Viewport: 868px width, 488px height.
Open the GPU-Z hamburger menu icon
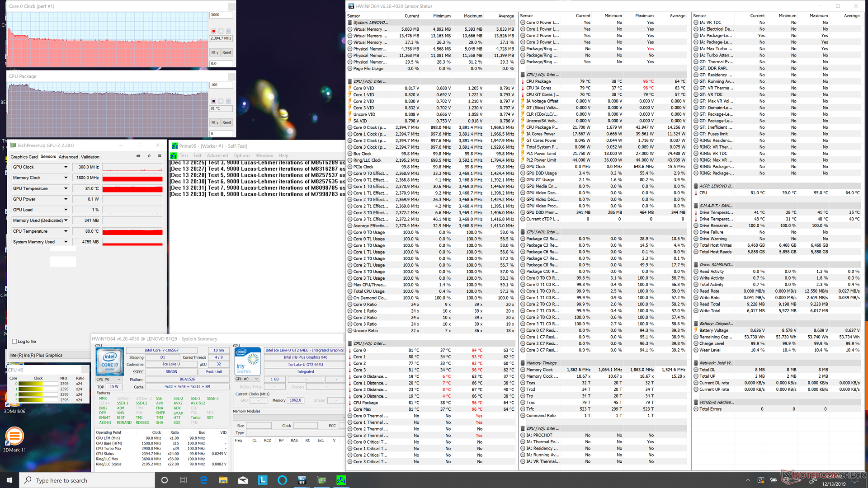(160, 156)
